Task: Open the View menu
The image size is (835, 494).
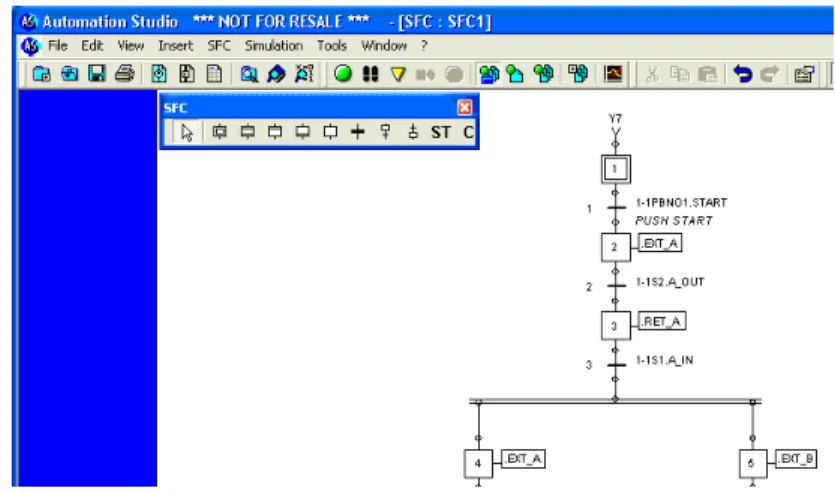Action: [130, 46]
